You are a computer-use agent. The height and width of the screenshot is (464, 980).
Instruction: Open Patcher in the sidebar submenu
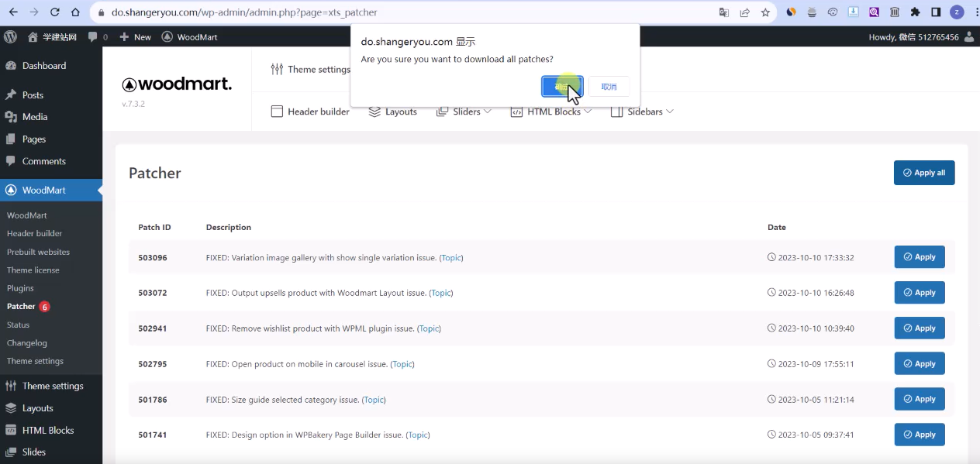point(21,307)
